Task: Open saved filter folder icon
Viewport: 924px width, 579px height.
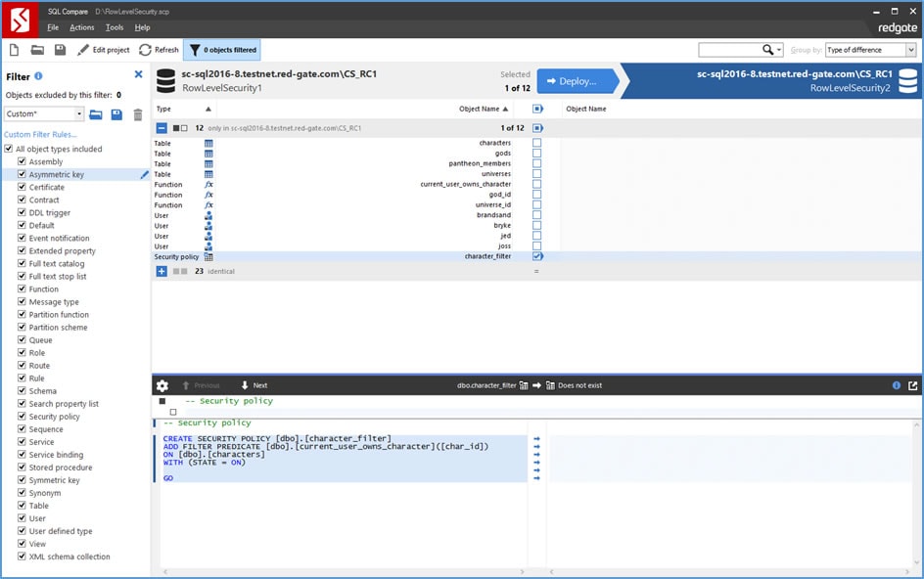Action: 96,114
